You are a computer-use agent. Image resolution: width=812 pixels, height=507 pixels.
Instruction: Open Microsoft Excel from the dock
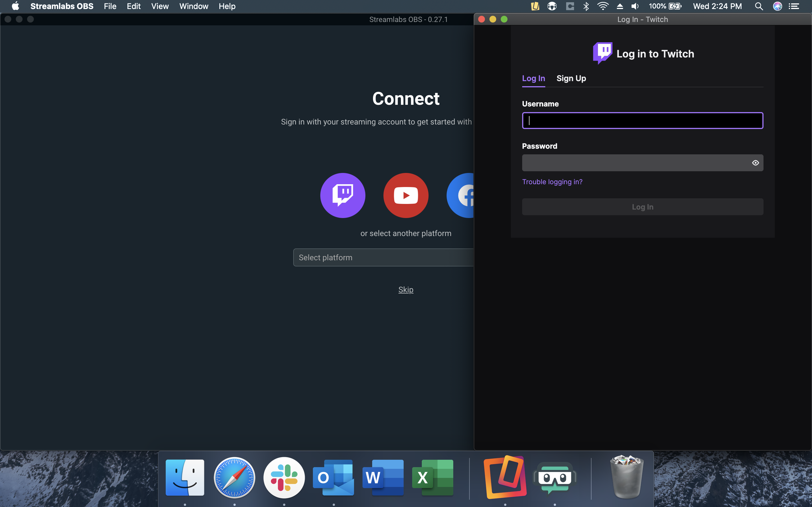click(x=433, y=477)
